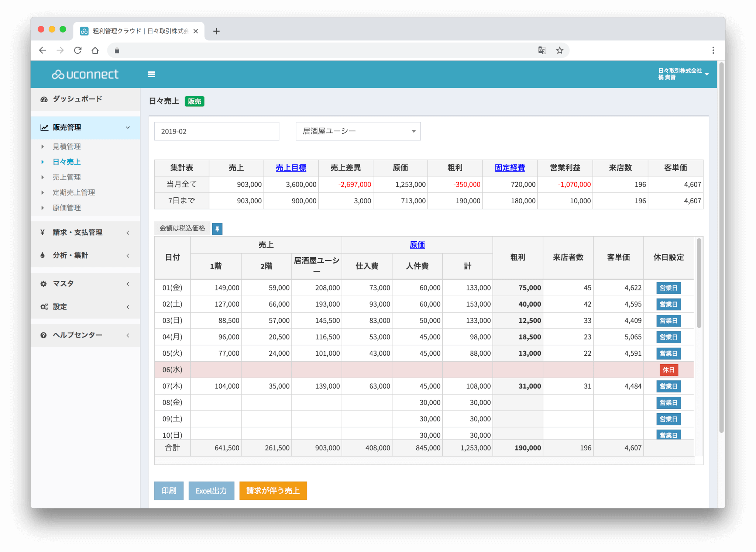This screenshot has width=756, height=552.
Task: Open a new browser tab
Action: [x=216, y=31]
